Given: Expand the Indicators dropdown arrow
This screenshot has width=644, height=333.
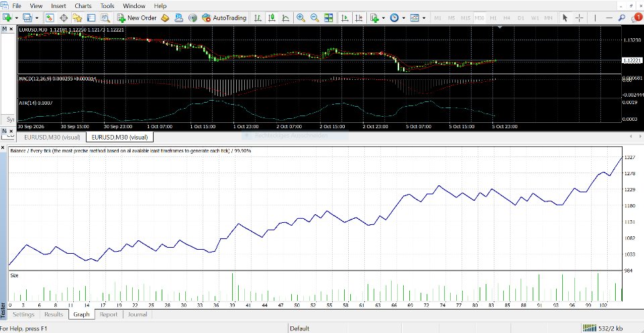Looking at the screenshot, I should (384, 18).
